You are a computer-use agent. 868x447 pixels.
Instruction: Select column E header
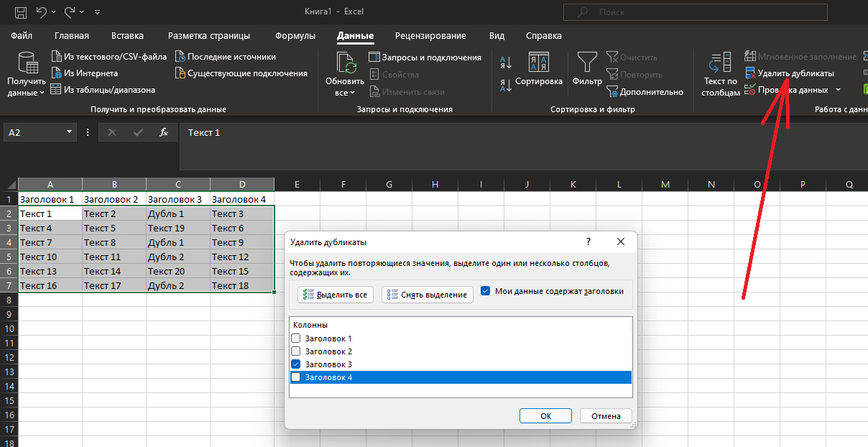point(297,185)
